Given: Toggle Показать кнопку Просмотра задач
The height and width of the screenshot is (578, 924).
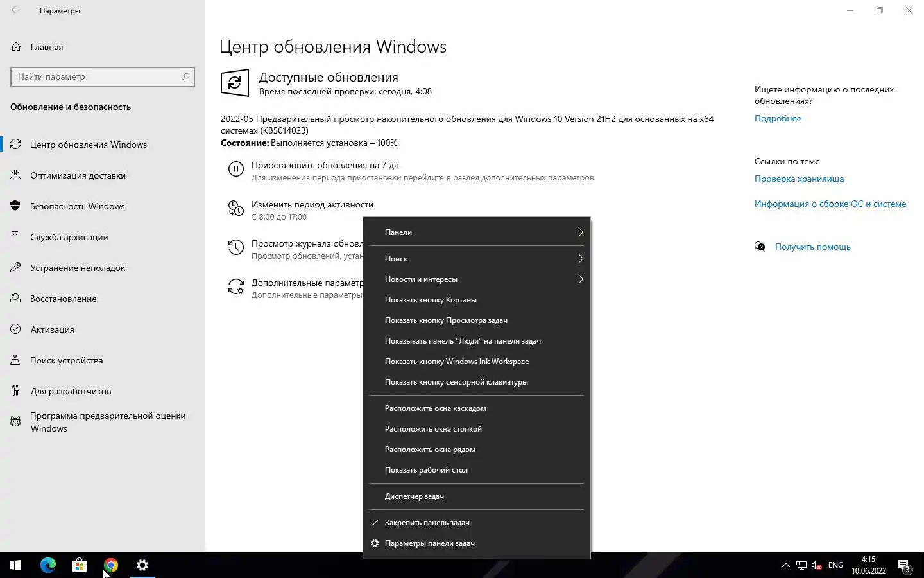Looking at the screenshot, I should 477,320.
